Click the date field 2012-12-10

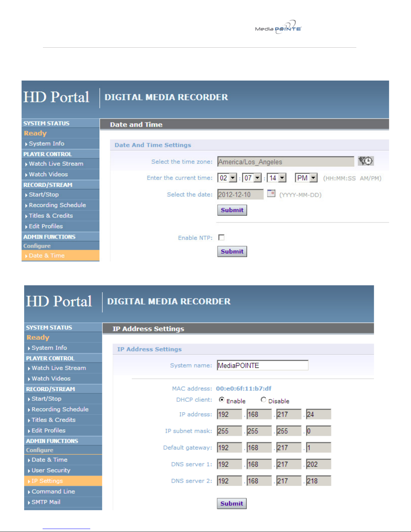tap(241, 194)
